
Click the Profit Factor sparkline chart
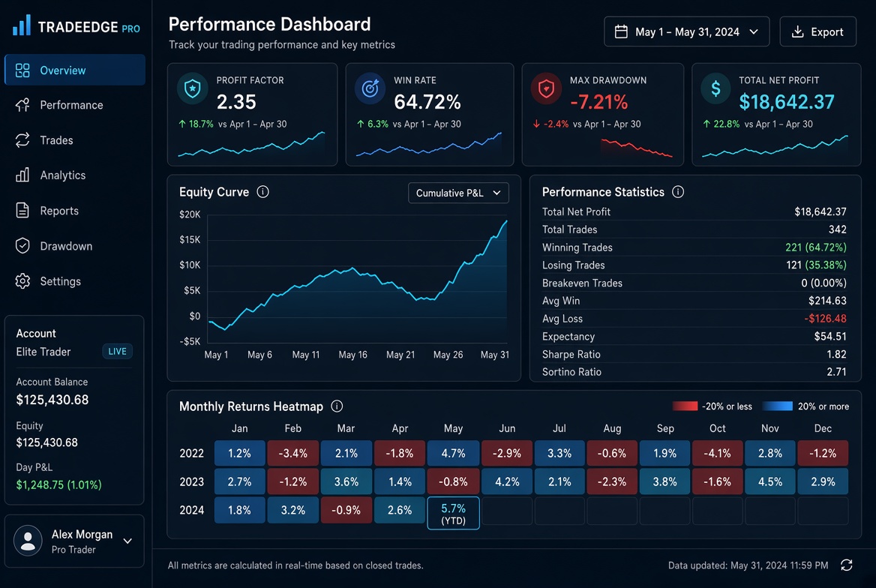pyautogui.click(x=251, y=145)
